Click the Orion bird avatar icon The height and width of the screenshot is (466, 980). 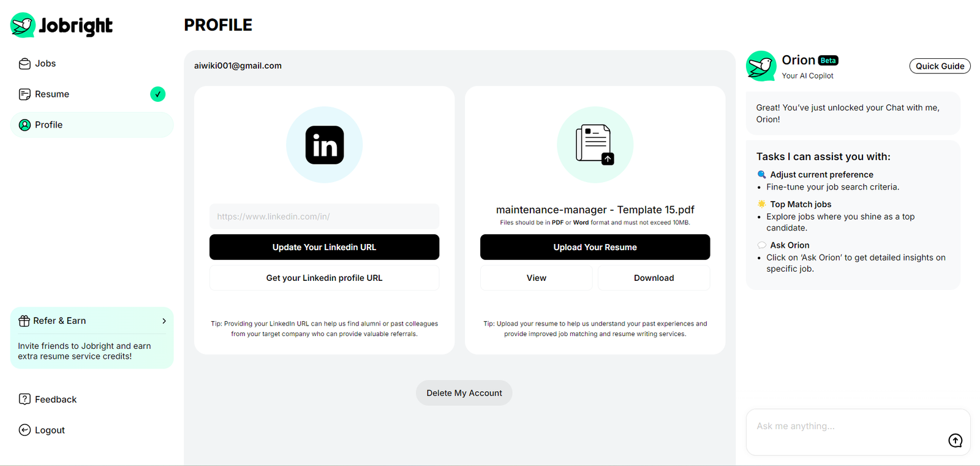pos(761,66)
